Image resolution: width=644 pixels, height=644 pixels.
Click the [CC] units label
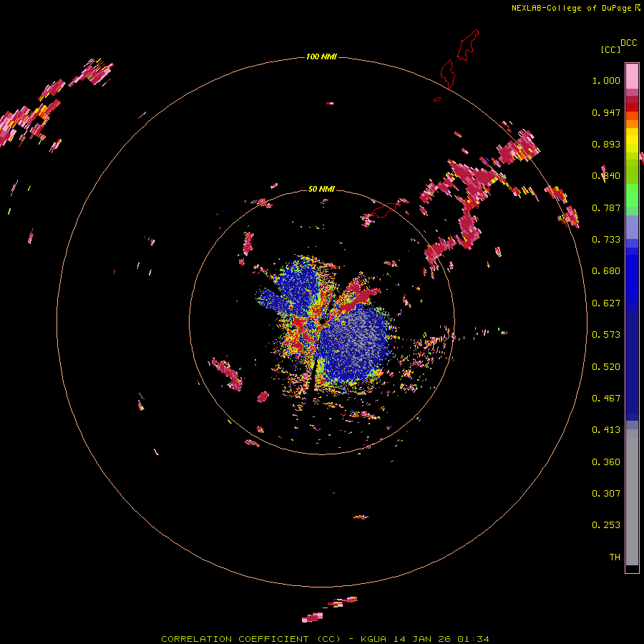point(610,49)
